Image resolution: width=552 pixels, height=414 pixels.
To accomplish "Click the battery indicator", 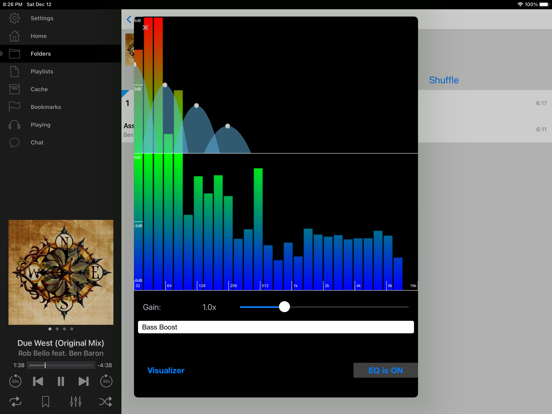I will pos(544,4).
